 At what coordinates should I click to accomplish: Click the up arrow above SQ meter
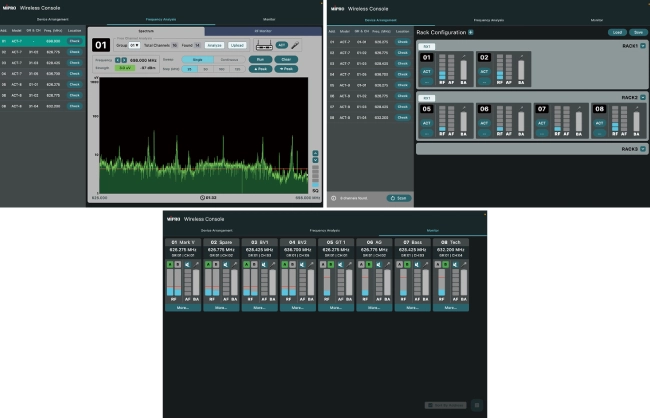tap(316, 153)
